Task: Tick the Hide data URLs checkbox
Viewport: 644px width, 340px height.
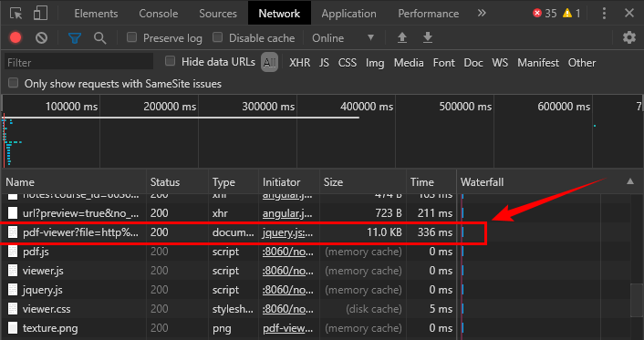Action: point(170,62)
